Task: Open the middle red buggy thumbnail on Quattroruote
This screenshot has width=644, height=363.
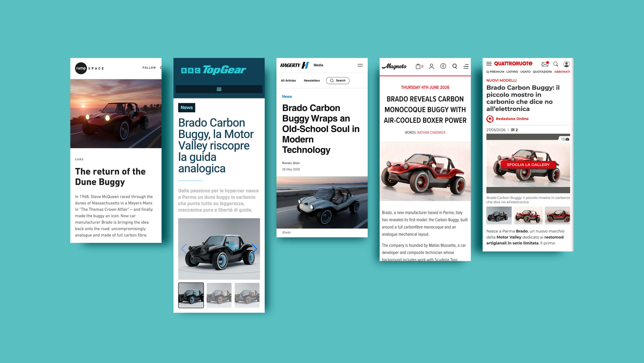Action: (x=528, y=216)
